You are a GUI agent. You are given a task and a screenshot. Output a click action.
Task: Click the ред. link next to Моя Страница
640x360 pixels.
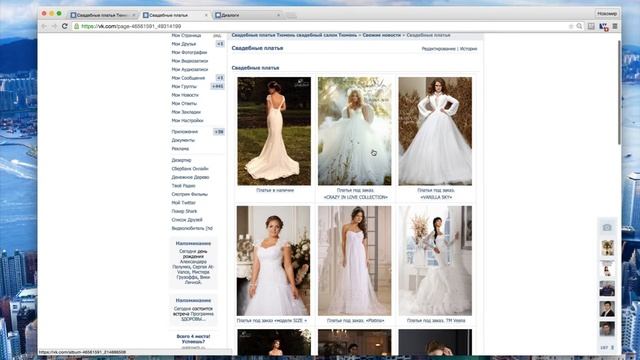click(217, 36)
